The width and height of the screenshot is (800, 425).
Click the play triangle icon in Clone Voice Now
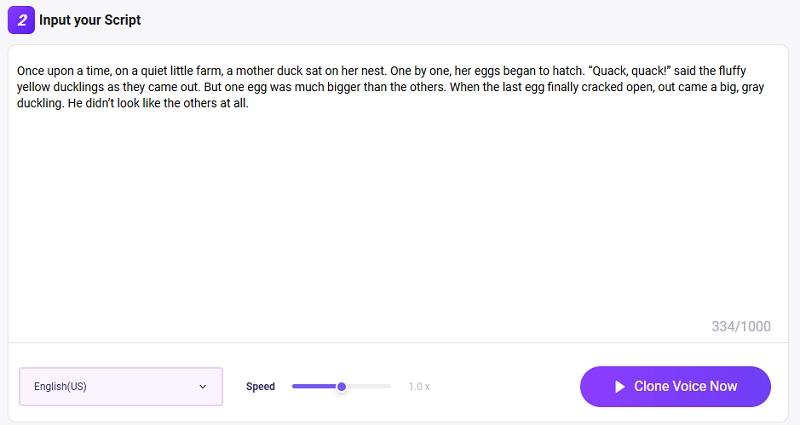click(620, 387)
